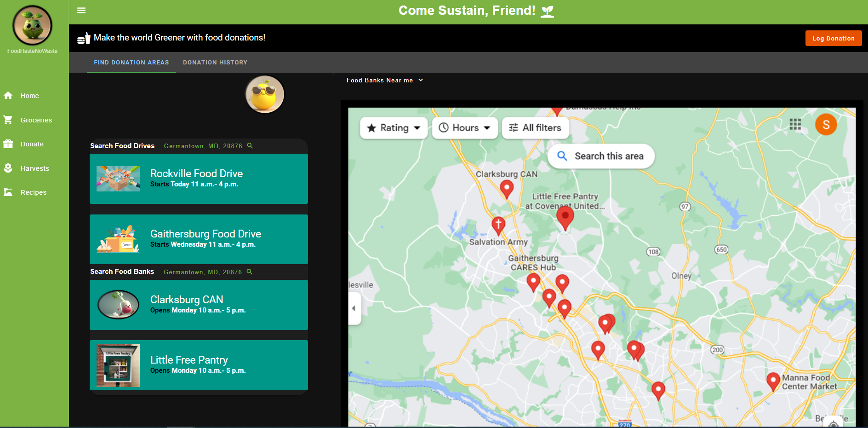Click the Manna Food Center Market pin
Viewport: 868px width, 428px height.
pos(773,382)
